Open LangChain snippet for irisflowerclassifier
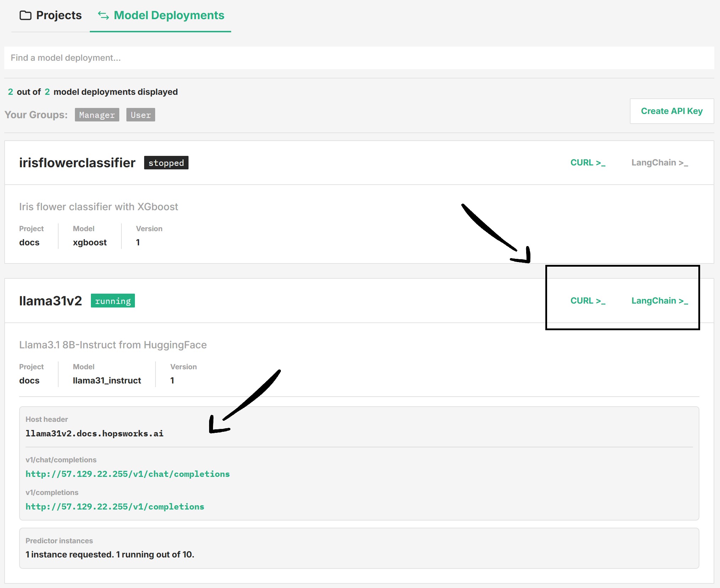 tap(659, 163)
